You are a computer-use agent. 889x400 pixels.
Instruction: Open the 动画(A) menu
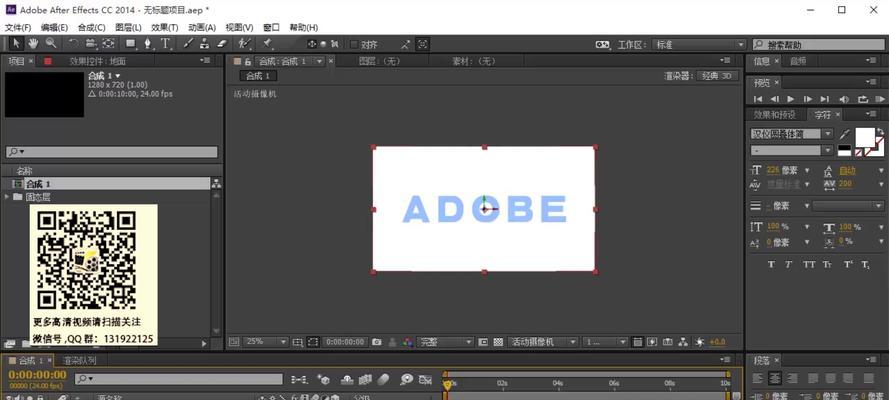[202, 27]
